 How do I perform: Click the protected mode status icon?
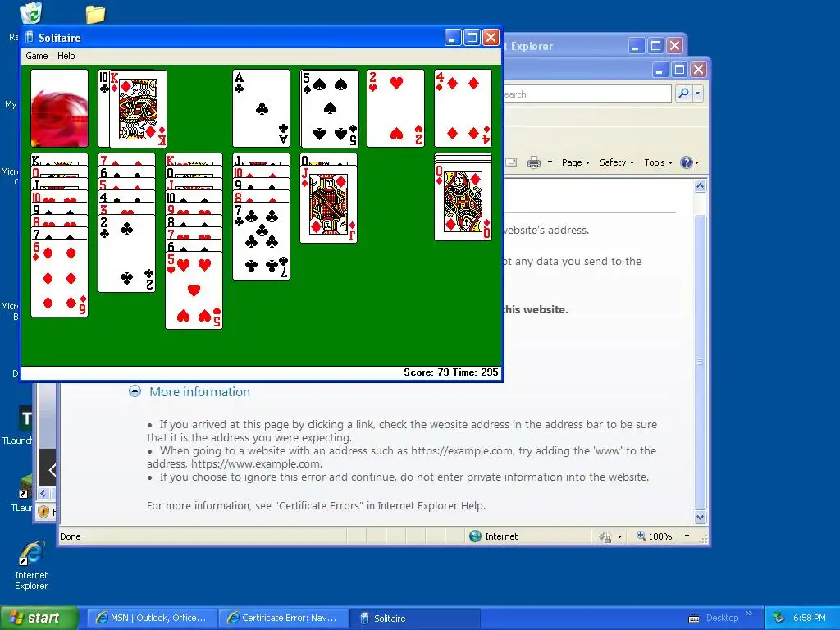(605, 536)
